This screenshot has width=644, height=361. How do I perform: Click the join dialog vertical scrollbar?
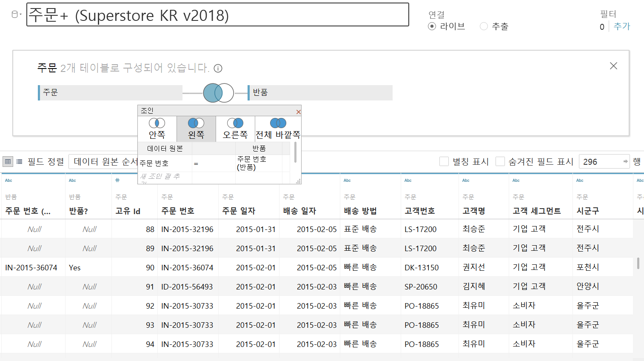[x=295, y=152]
